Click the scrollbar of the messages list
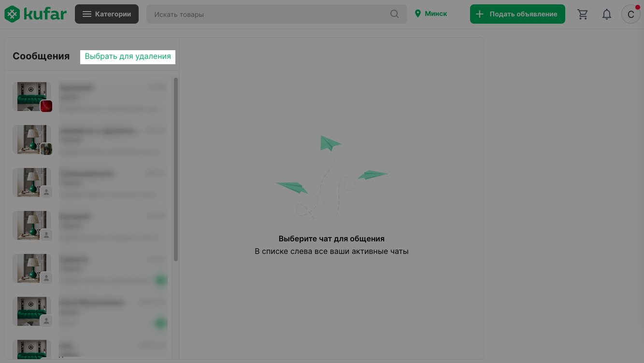 point(176,169)
